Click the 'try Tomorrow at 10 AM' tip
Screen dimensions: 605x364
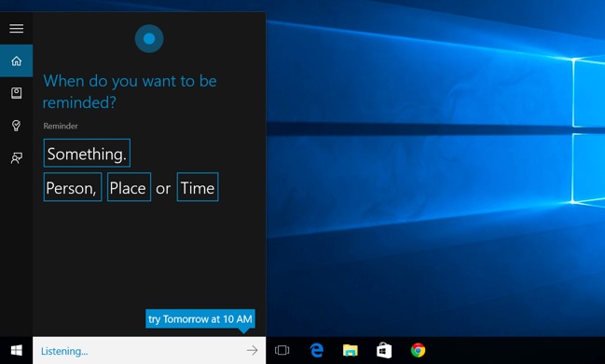(x=200, y=319)
